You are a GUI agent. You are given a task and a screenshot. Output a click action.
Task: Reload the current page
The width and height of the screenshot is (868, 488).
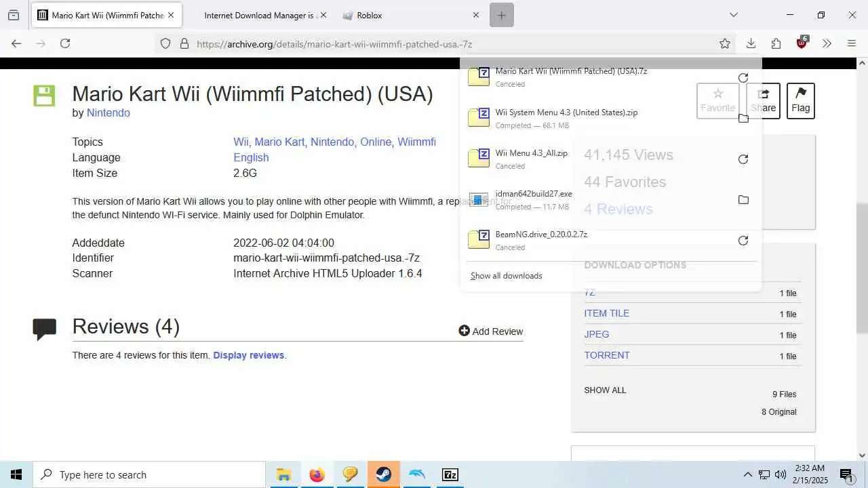(x=65, y=43)
